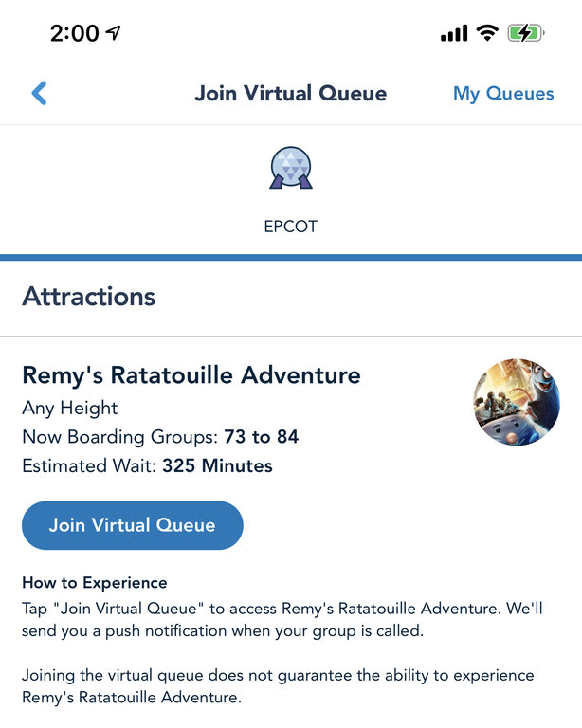
Task: Tap the Wi-Fi status icon
Action: 488,33
